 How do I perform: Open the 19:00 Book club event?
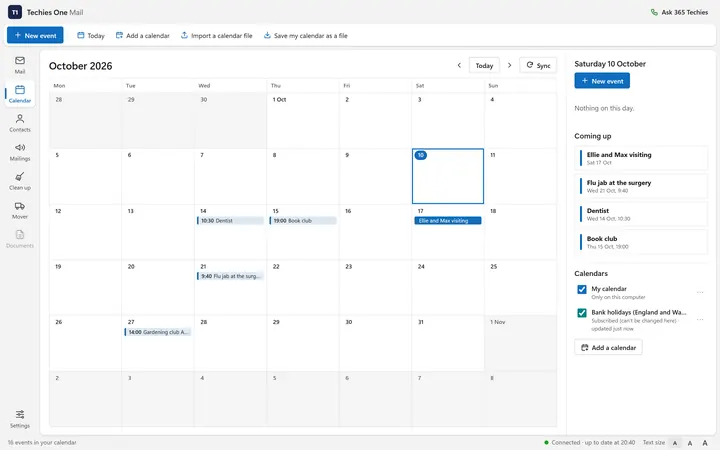[x=303, y=221]
